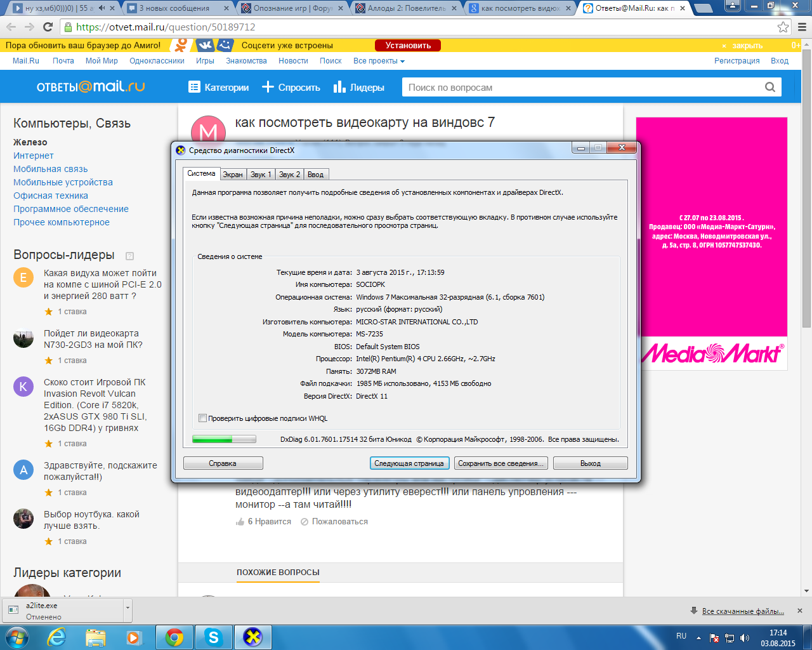812x650 pixels.
Task: Go back with the Chrome back arrow
Action: pyautogui.click(x=11, y=27)
